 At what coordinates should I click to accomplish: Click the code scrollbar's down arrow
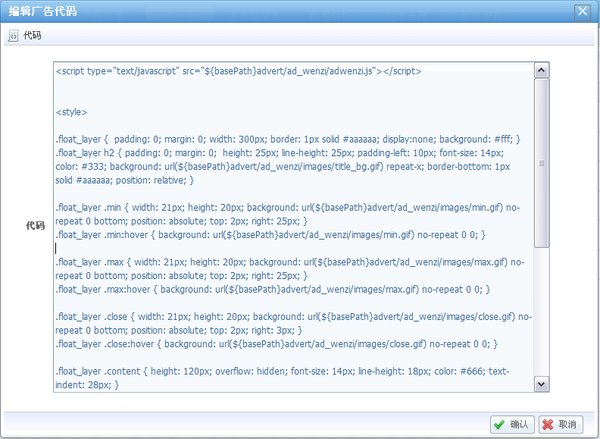pyautogui.click(x=541, y=384)
